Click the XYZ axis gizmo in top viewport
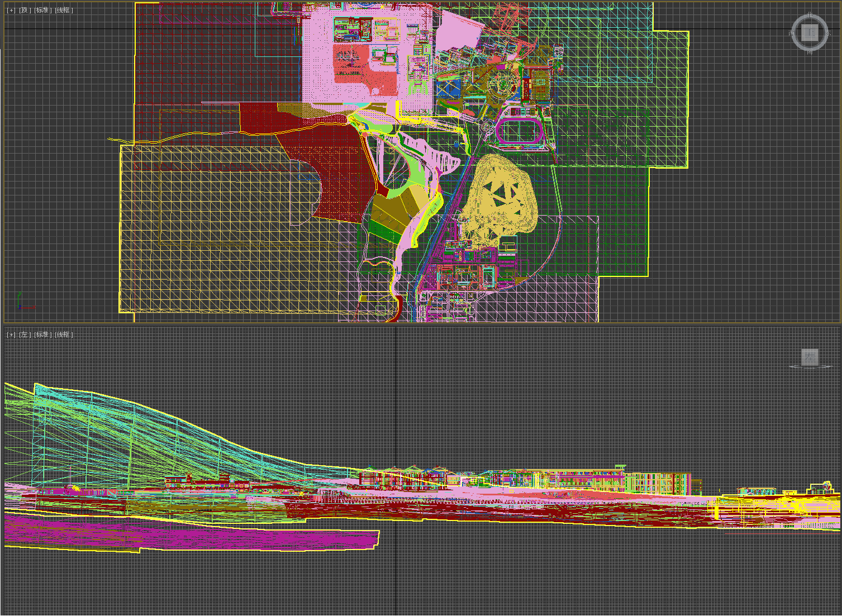The width and height of the screenshot is (842, 616). click(x=20, y=303)
